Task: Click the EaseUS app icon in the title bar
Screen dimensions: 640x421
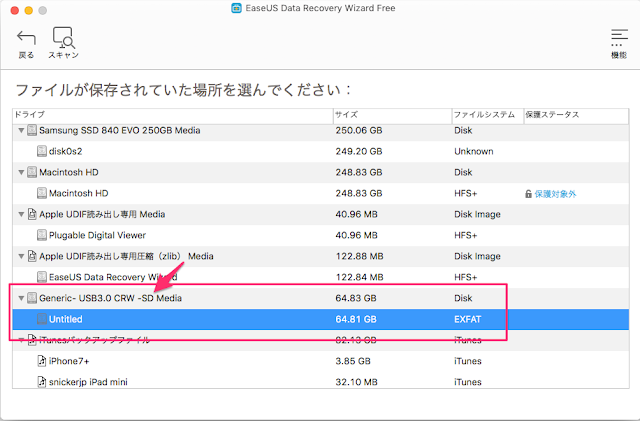Action: [236, 8]
